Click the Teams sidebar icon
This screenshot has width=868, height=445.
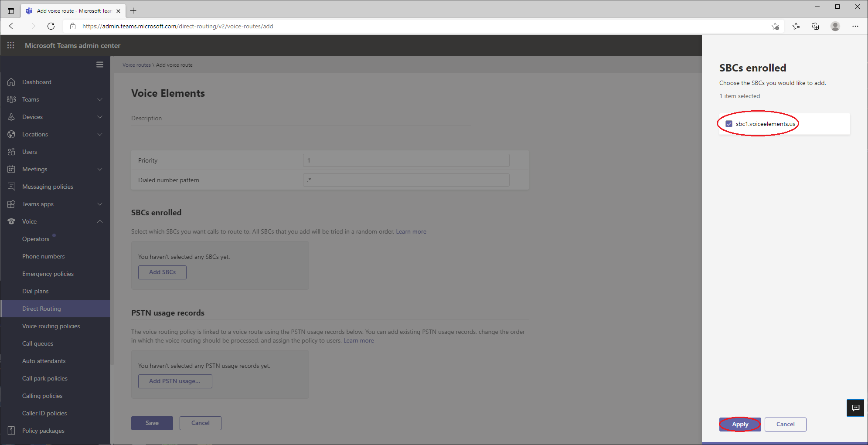[11, 99]
